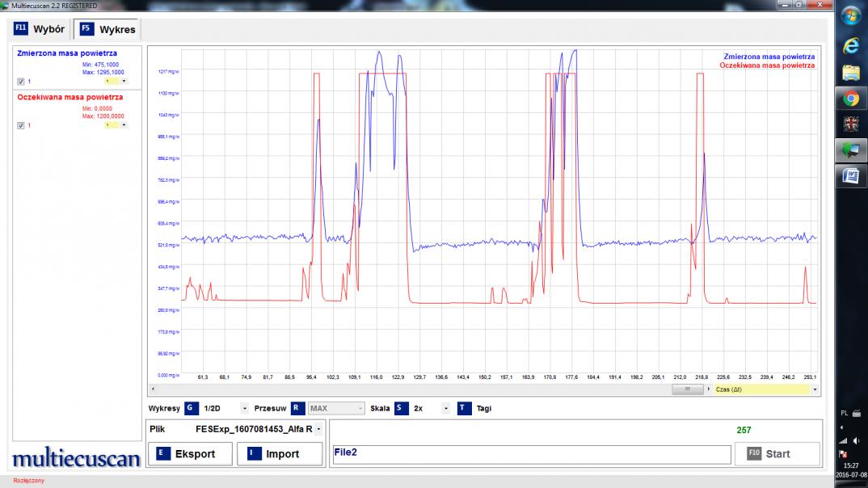Screen dimensions: 868x488
Task: Switch to the Wybór tab
Action: 40,29
